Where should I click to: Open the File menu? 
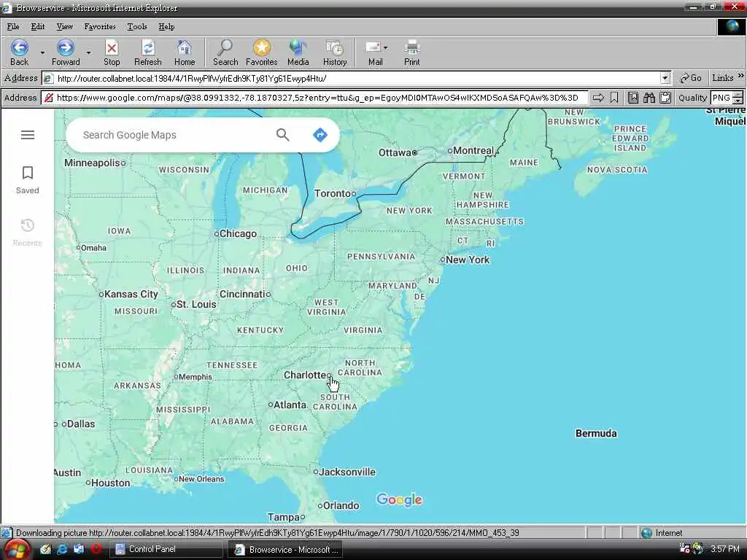[x=13, y=27]
